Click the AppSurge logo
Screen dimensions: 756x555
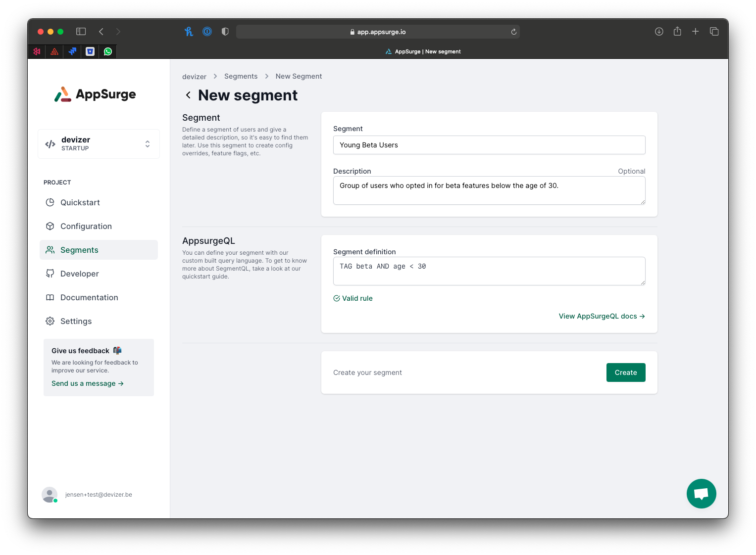point(95,94)
